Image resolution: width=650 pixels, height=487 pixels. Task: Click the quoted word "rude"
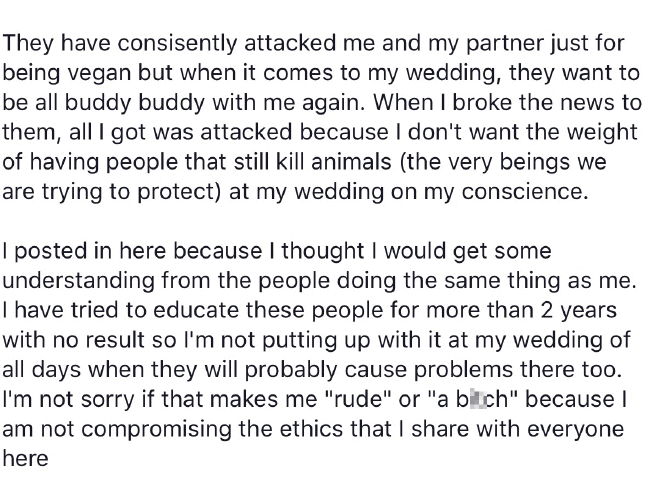pyautogui.click(x=357, y=400)
